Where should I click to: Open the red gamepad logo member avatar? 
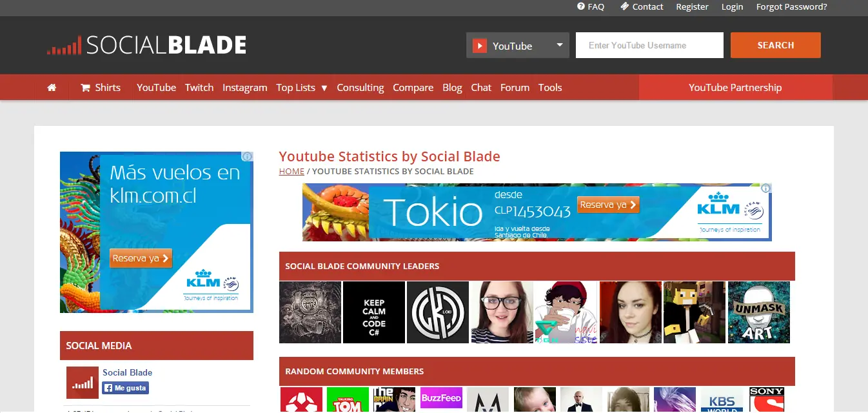click(x=301, y=399)
